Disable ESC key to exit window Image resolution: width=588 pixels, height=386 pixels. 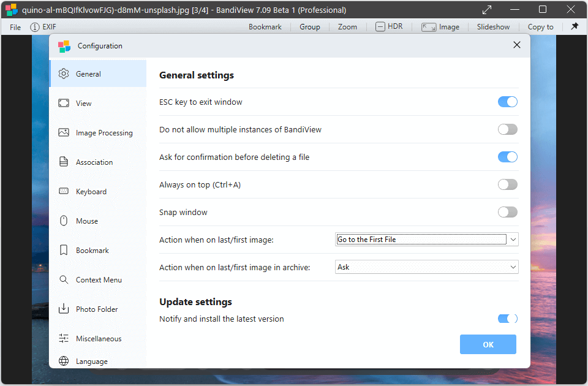(507, 102)
